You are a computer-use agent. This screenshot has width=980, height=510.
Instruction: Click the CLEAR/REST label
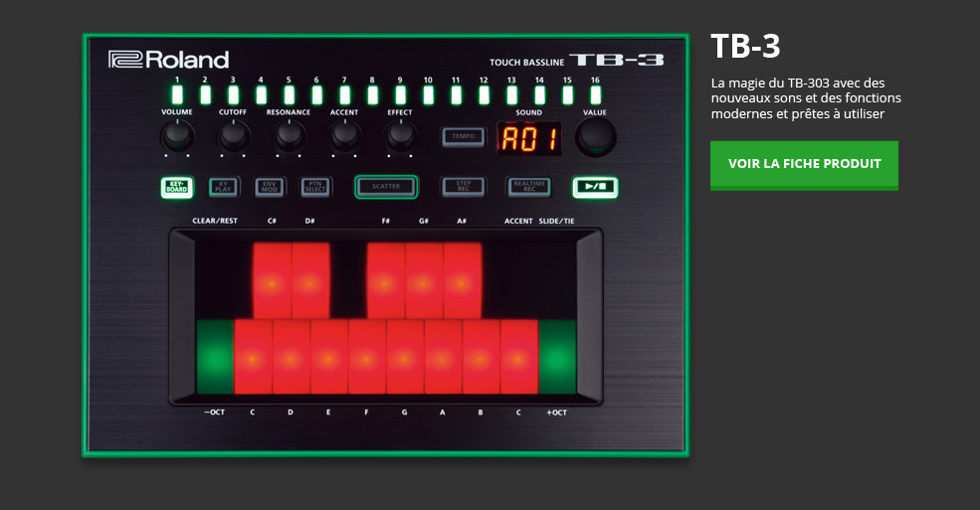[215, 221]
